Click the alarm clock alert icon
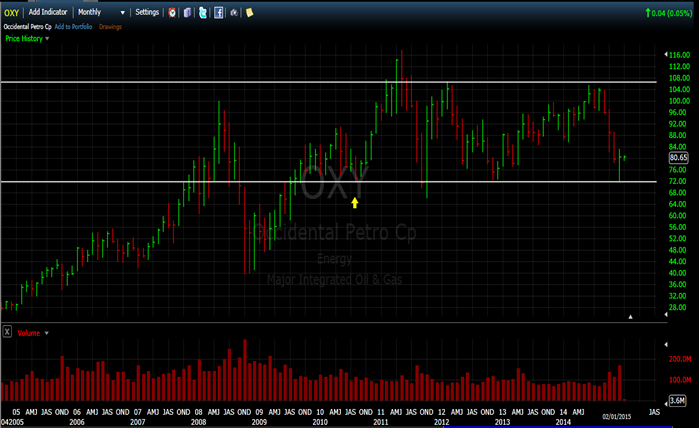699x428 pixels. click(x=172, y=12)
